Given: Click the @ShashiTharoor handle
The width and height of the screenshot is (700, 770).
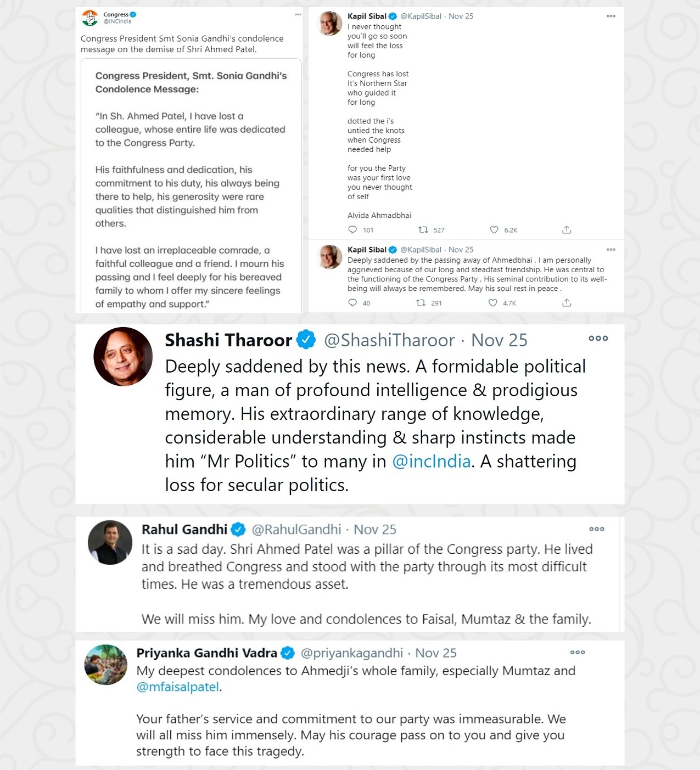Looking at the screenshot, I should click(389, 341).
